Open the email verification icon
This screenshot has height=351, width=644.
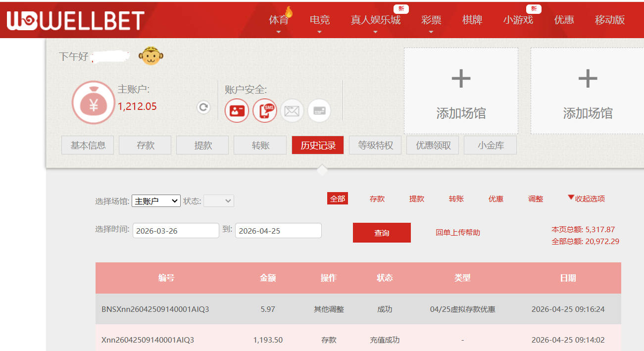(292, 110)
